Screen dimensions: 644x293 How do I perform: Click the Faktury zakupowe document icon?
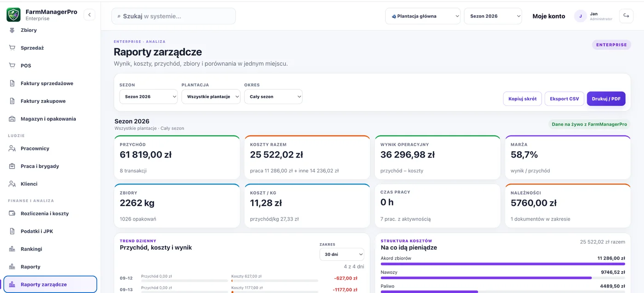point(12,101)
